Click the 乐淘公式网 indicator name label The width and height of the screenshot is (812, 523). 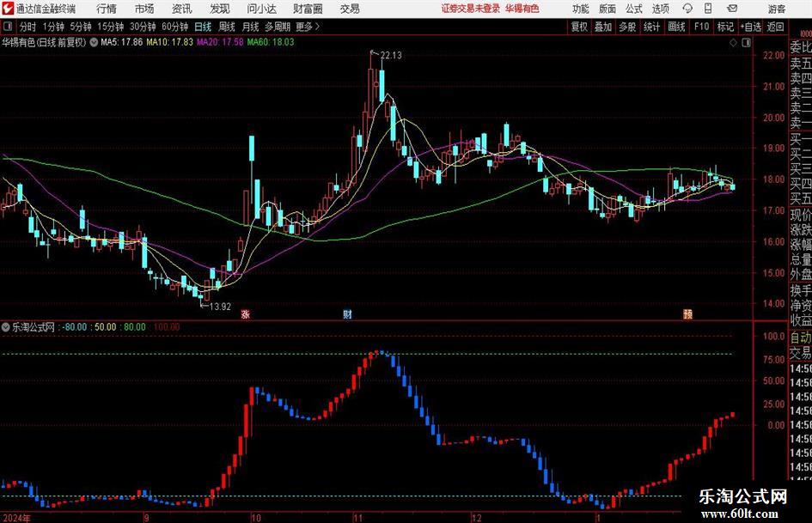pyautogui.click(x=34, y=327)
